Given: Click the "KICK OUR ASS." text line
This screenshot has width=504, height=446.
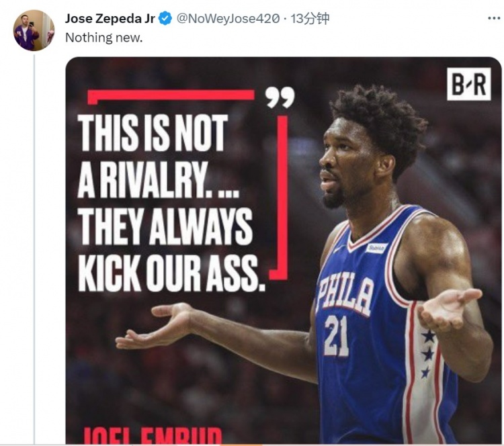Looking at the screenshot, I should tap(171, 273).
